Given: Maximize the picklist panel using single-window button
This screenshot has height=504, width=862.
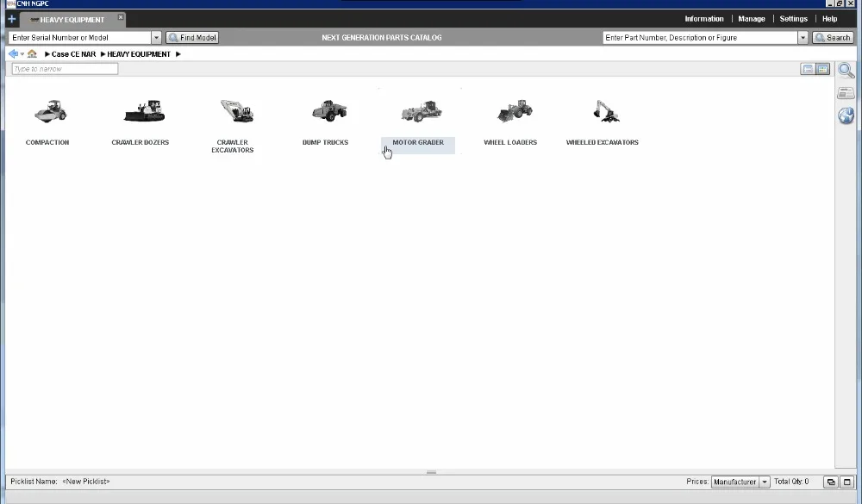Looking at the screenshot, I should pos(847,482).
